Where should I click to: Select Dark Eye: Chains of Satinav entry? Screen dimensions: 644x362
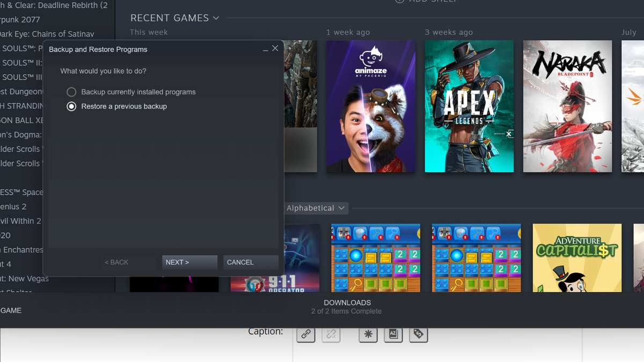(47, 34)
